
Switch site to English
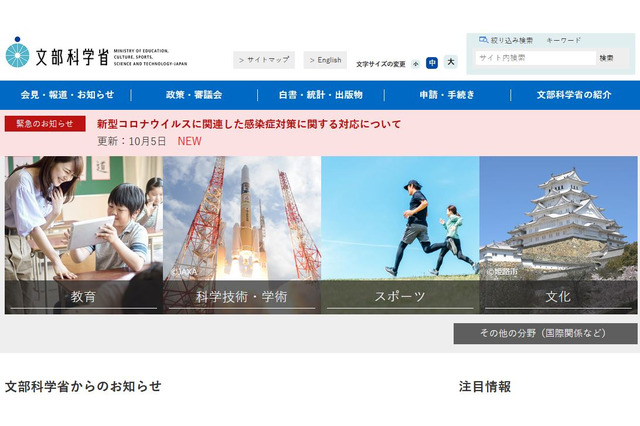tap(325, 60)
